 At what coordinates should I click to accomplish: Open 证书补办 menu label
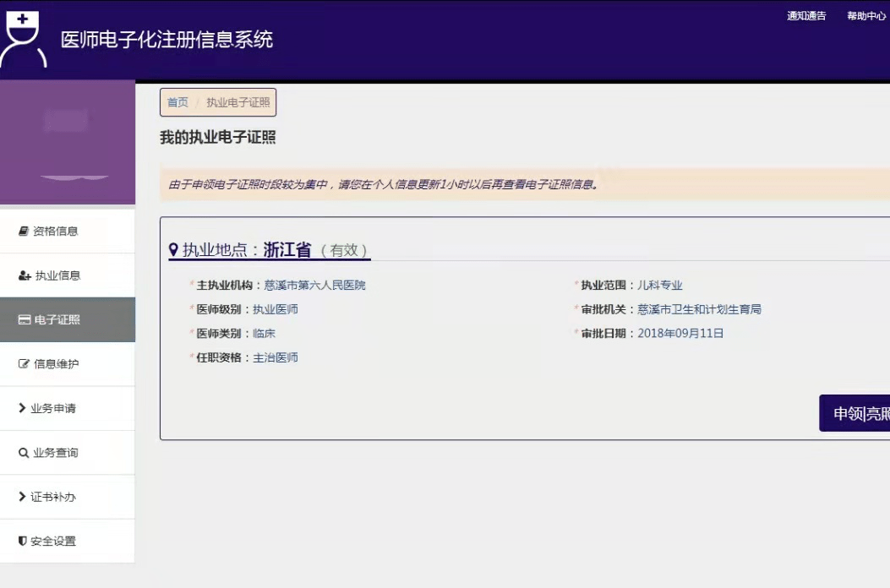[x=53, y=497]
